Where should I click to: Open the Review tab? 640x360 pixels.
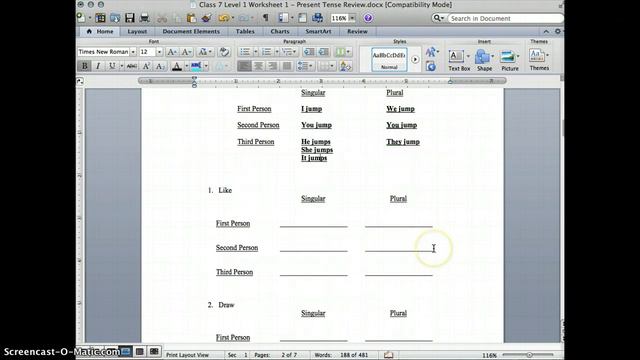pos(358,31)
